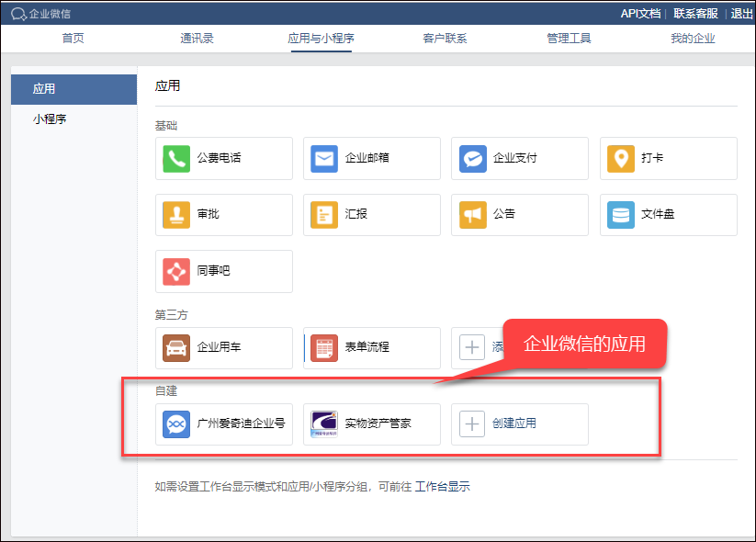The height and width of the screenshot is (542, 756).
Task: Open the blue 企业邮箱 envelope icon
Action: point(324,158)
